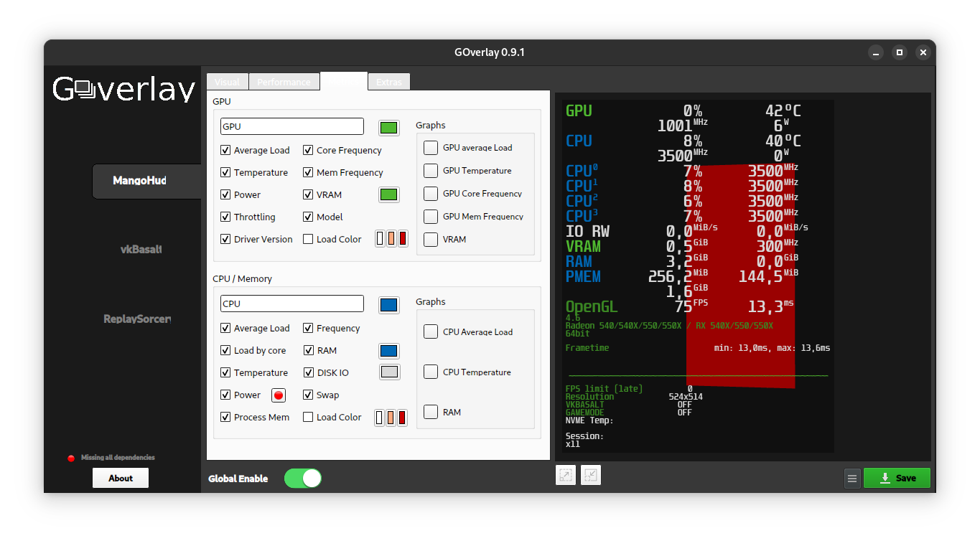Open the hamburger menu beside Save
Viewport: 980px width, 541px height.
tap(852, 478)
